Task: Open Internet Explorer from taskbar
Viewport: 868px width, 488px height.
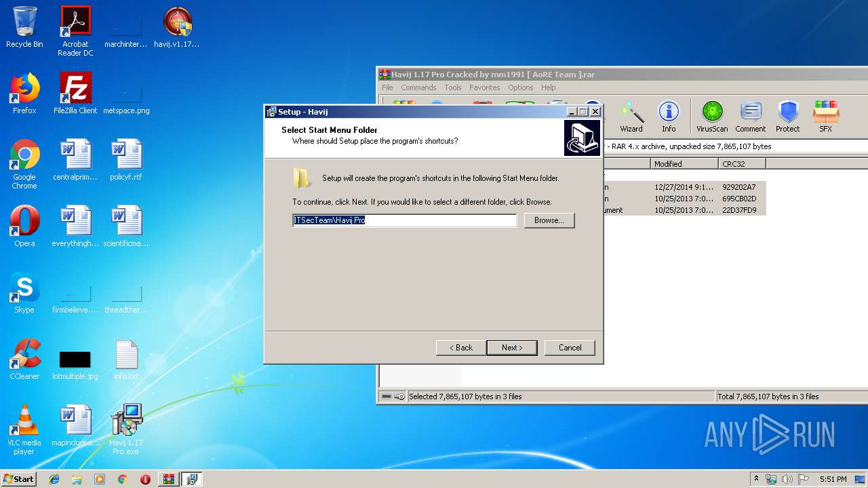Action: (54, 479)
